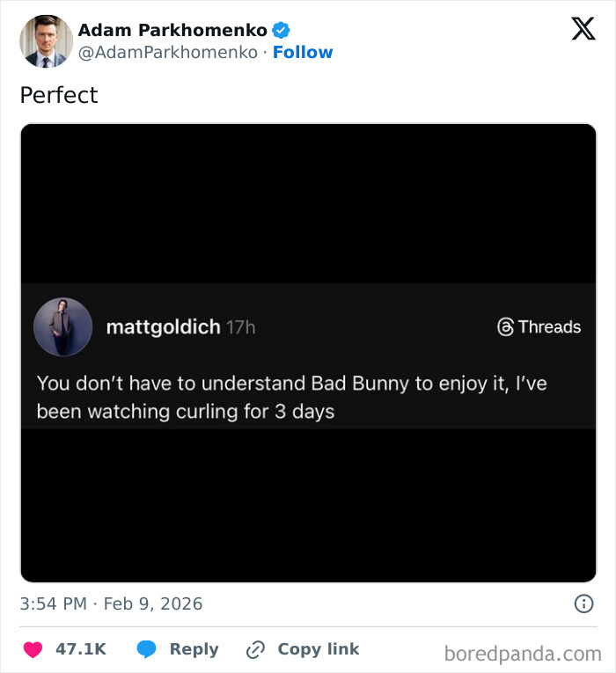Click the 47.1K likes count
This screenshot has height=673, width=616.
click(x=80, y=649)
